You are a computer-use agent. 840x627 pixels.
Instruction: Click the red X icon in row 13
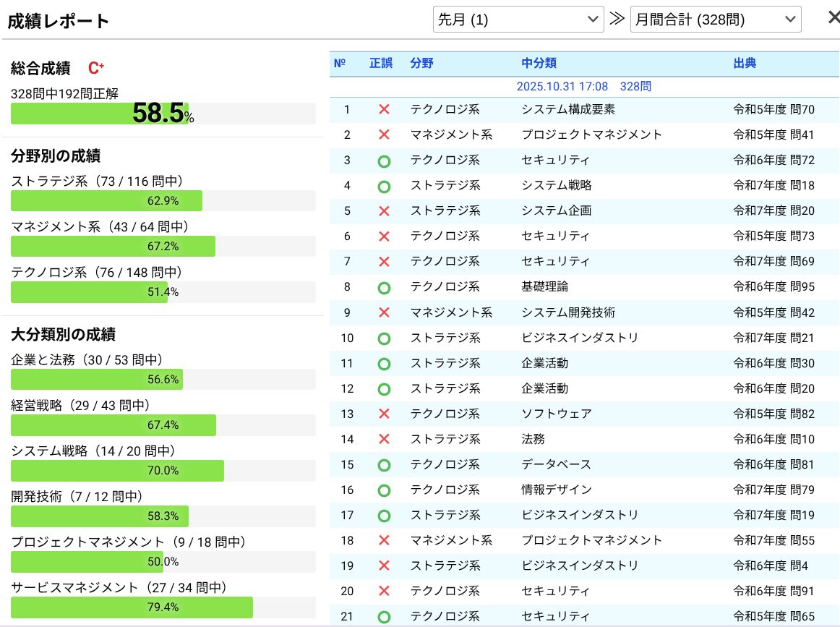tap(384, 414)
